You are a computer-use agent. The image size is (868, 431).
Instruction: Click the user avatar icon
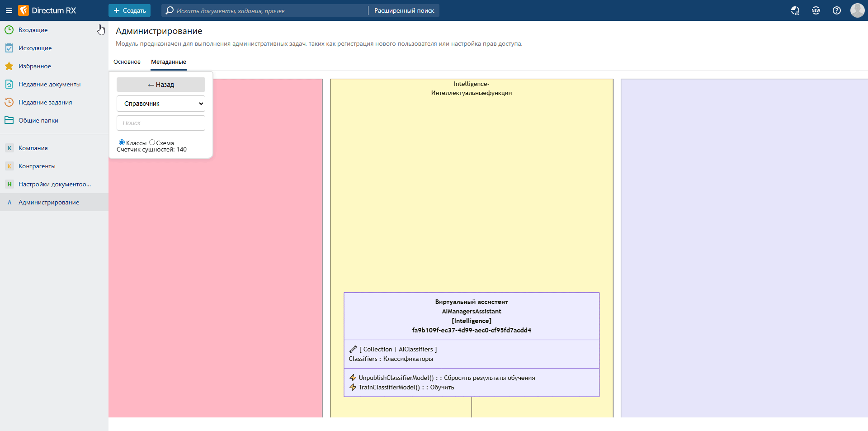(x=857, y=10)
